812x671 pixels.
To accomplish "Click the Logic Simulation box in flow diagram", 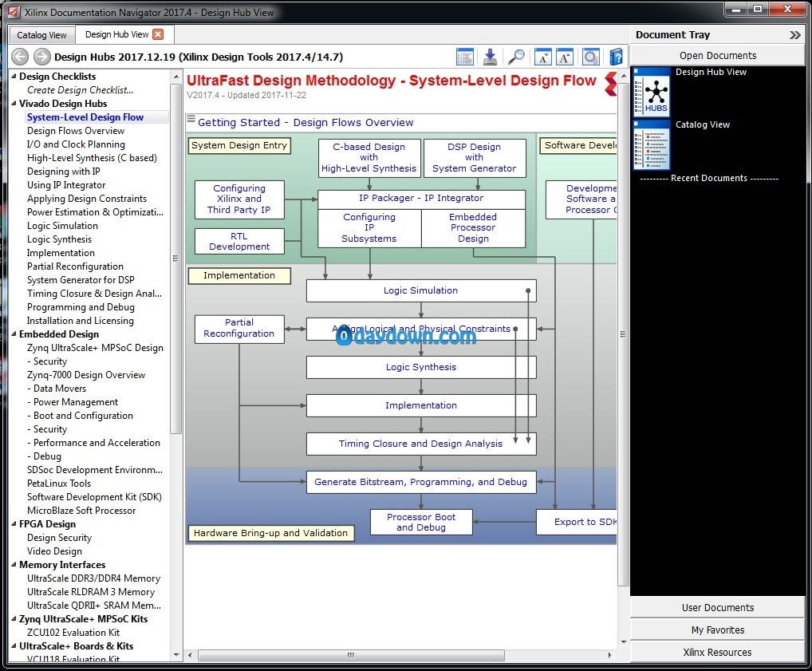I will [421, 290].
